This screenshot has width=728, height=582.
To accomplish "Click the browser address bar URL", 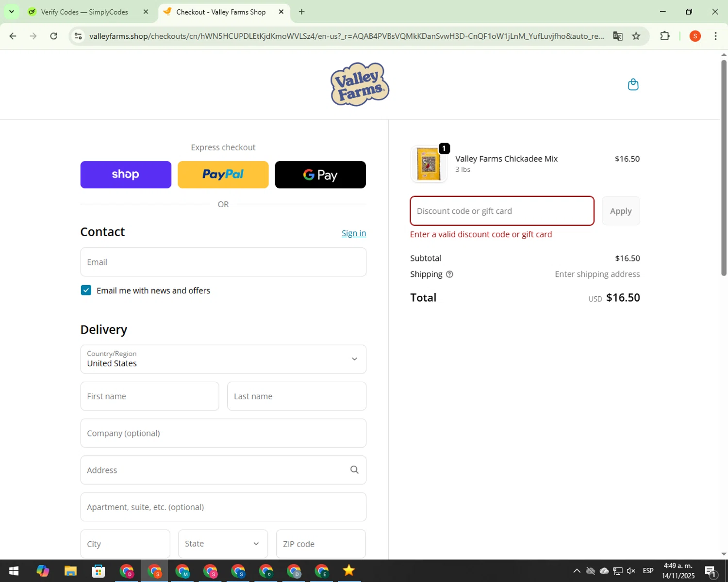I will click(347, 36).
